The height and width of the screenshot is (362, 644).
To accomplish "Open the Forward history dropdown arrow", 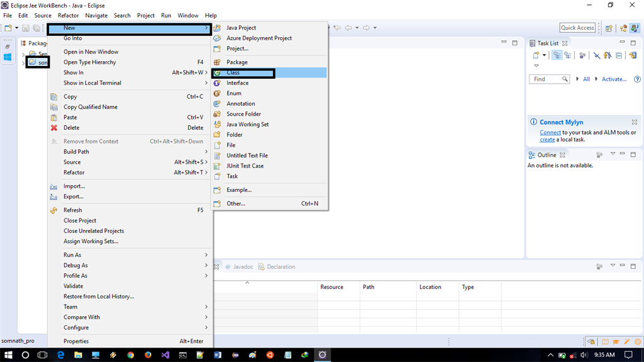I will (375, 28).
